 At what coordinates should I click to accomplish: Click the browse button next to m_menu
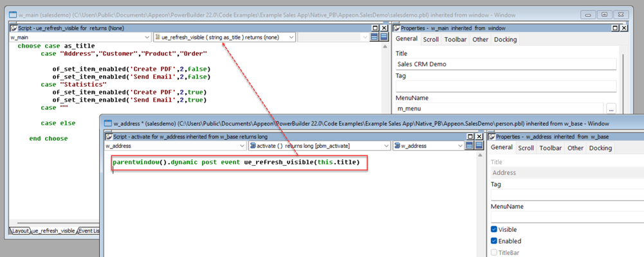point(611,109)
